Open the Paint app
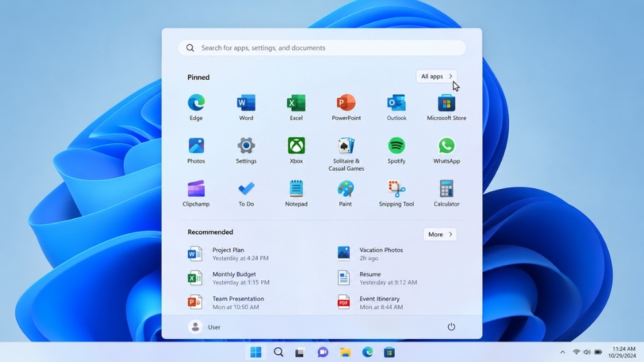Viewport: 644px width, 362px height. [x=345, y=193]
